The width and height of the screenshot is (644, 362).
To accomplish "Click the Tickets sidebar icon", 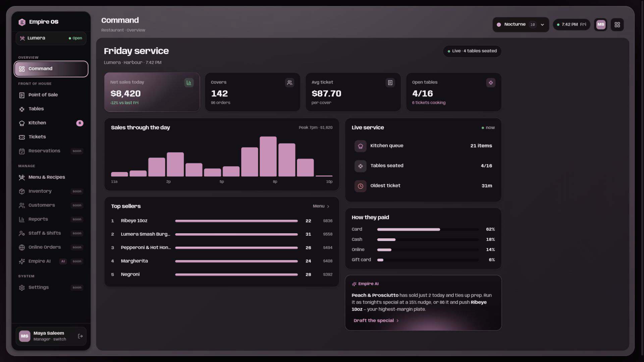I will point(22,137).
